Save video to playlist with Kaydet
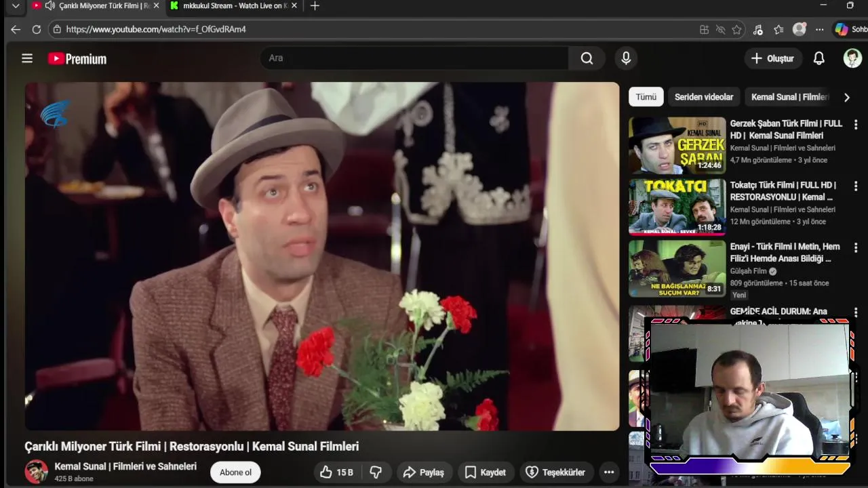The width and height of the screenshot is (868, 488). pos(486,472)
